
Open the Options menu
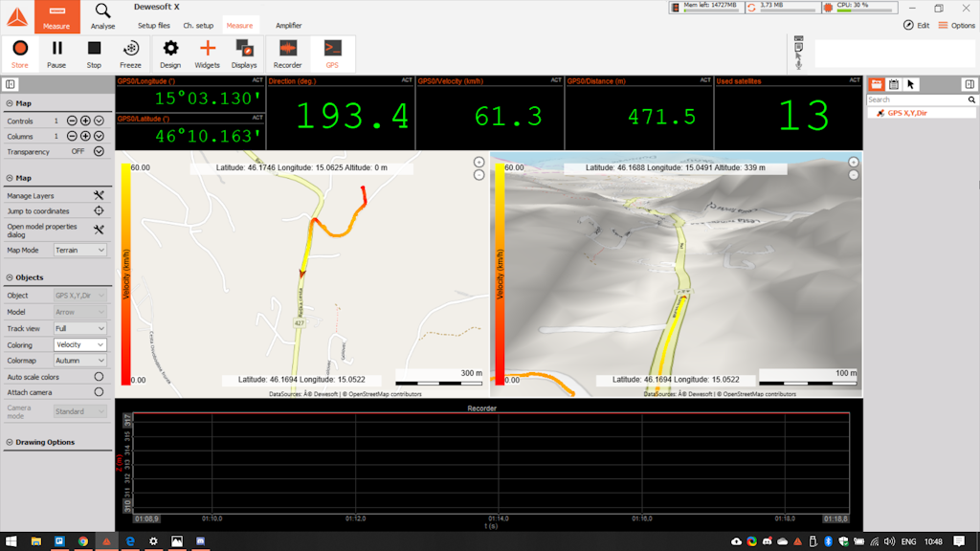(x=956, y=26)
